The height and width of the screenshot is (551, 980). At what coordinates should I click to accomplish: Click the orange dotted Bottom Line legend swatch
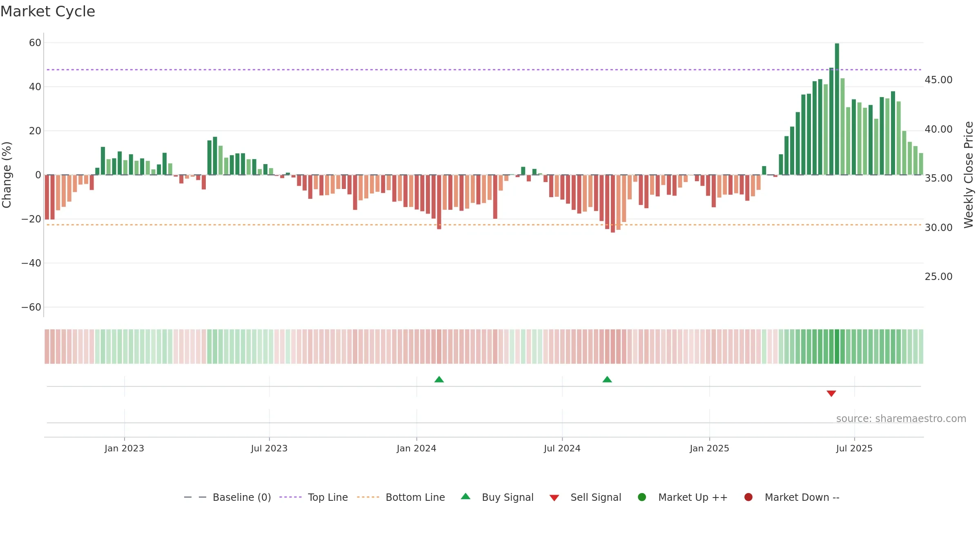click(368, 497)
